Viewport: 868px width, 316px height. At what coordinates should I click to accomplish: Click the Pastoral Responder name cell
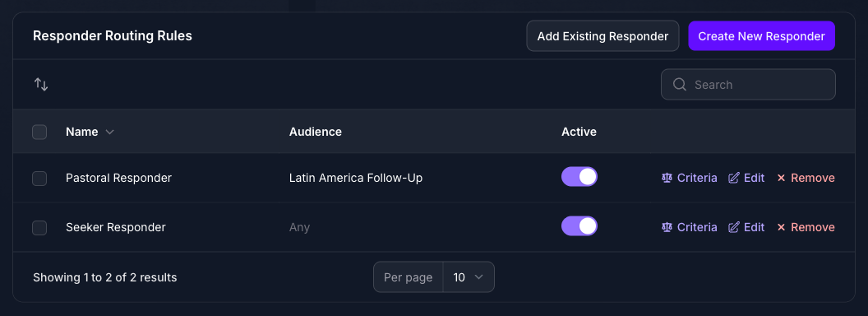pos(118,178)
